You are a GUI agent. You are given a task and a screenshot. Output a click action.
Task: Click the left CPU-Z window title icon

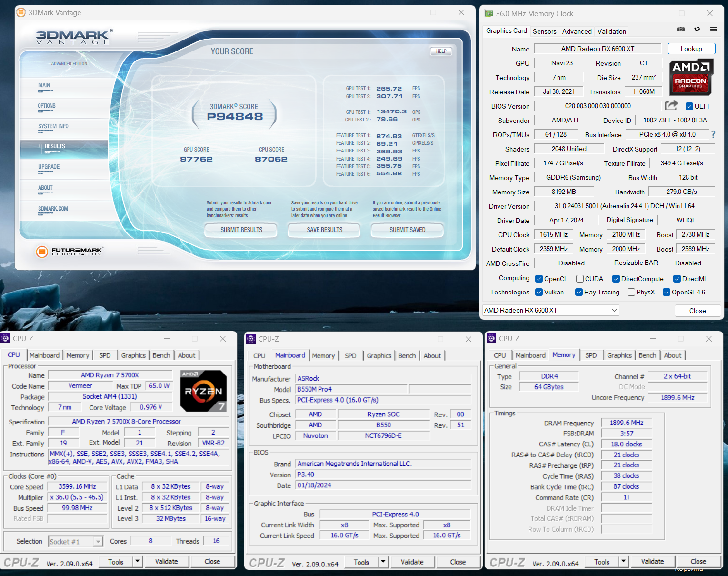coord(5,338)
